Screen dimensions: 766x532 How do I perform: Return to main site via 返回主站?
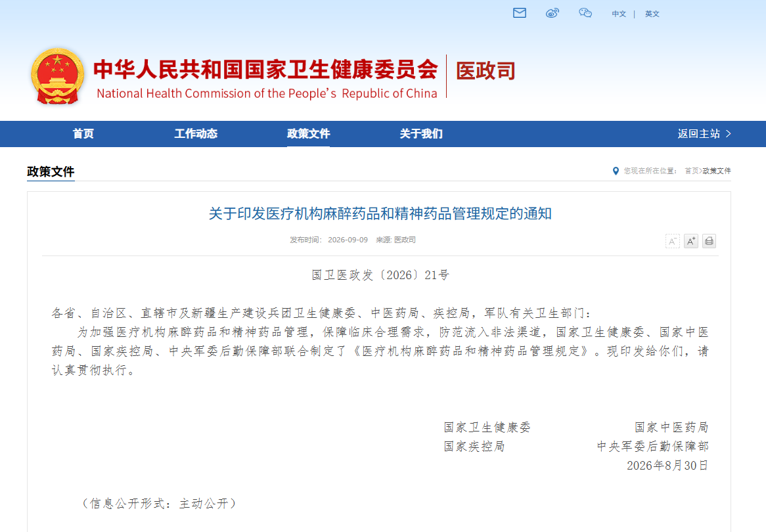click(x=698, y=133)
